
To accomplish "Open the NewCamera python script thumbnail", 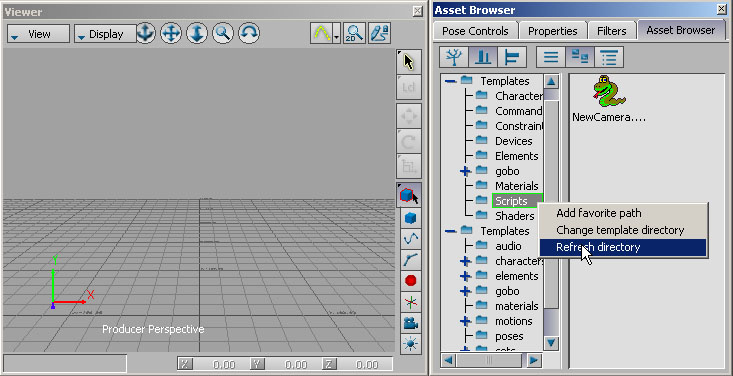I will click(609, 99).
